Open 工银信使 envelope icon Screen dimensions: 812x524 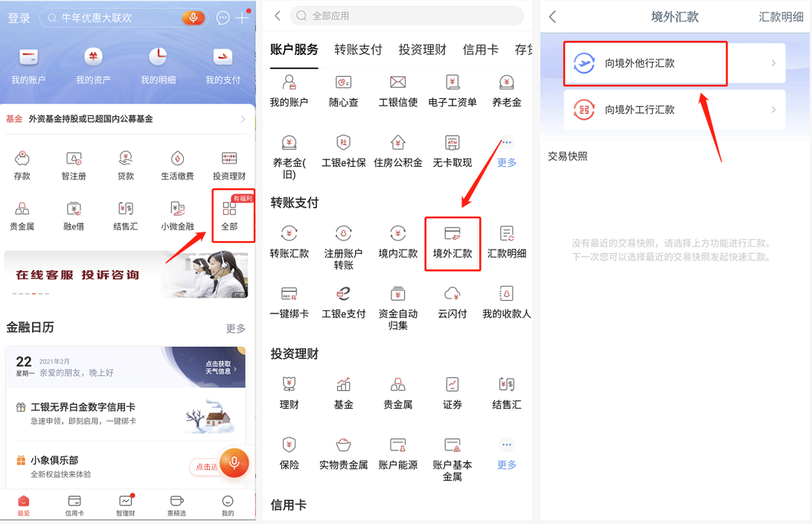397,83
